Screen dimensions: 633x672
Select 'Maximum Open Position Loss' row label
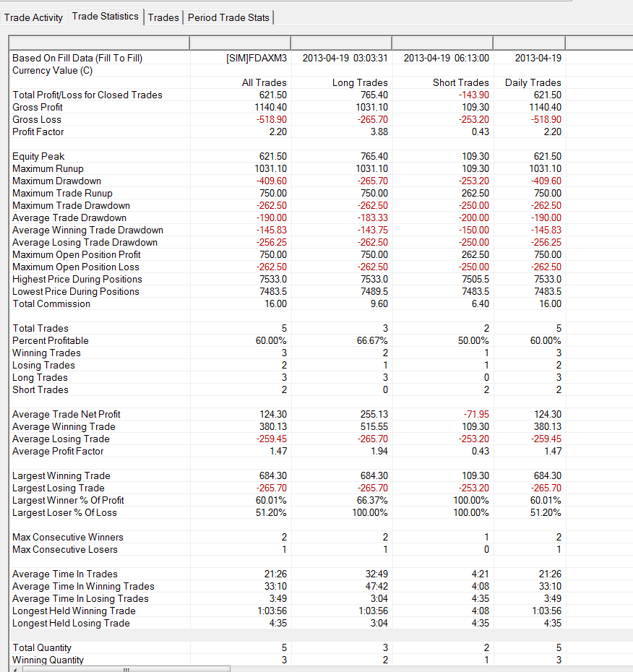76,267
